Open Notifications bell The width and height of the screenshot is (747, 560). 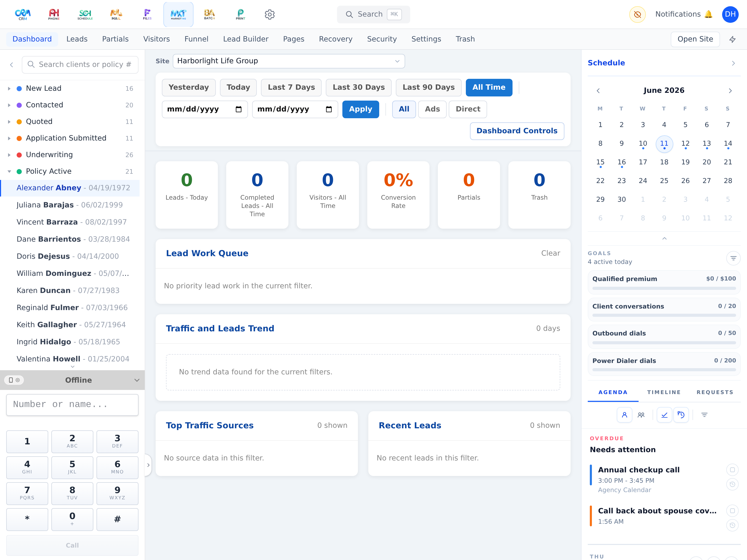pos(684,14)
